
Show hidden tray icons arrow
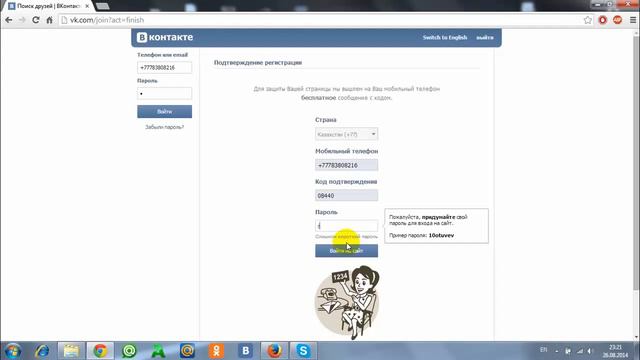tap(557, 351)
